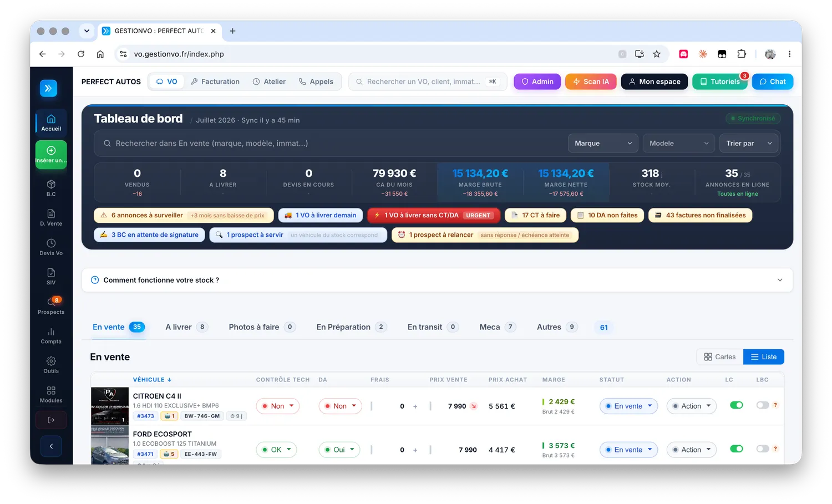Switch to the A livrer tab

[x=186, y=327]
